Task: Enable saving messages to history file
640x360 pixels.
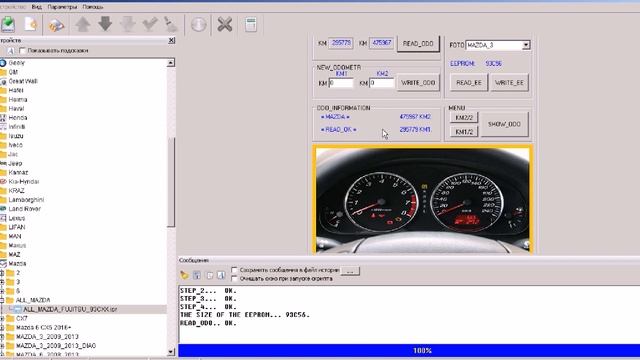Action: [234, 270]
